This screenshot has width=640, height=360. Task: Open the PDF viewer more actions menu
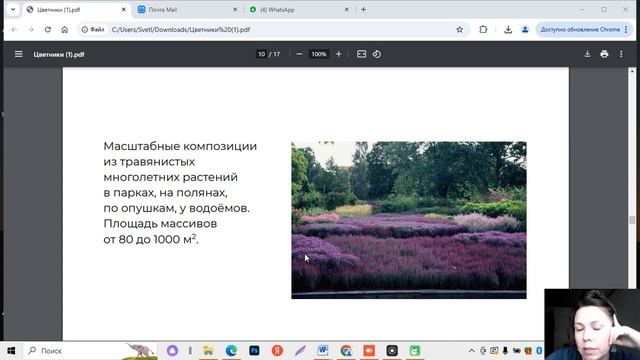pos(621,54)
